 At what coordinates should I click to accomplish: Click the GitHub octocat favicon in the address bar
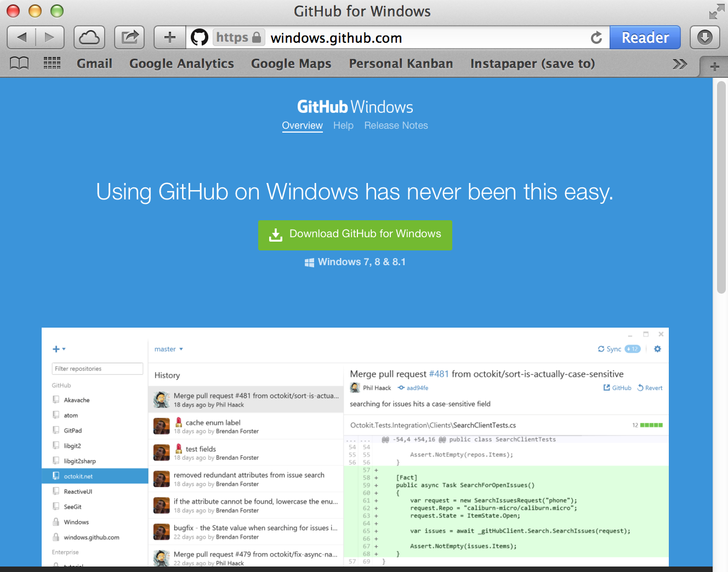click(200, 37)
